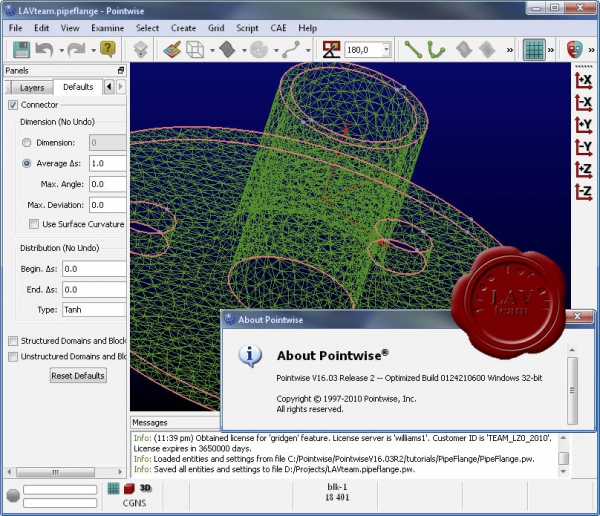Set view to +Y axis
The height and width of the screenshot is (516, 600).
point(584,125)
